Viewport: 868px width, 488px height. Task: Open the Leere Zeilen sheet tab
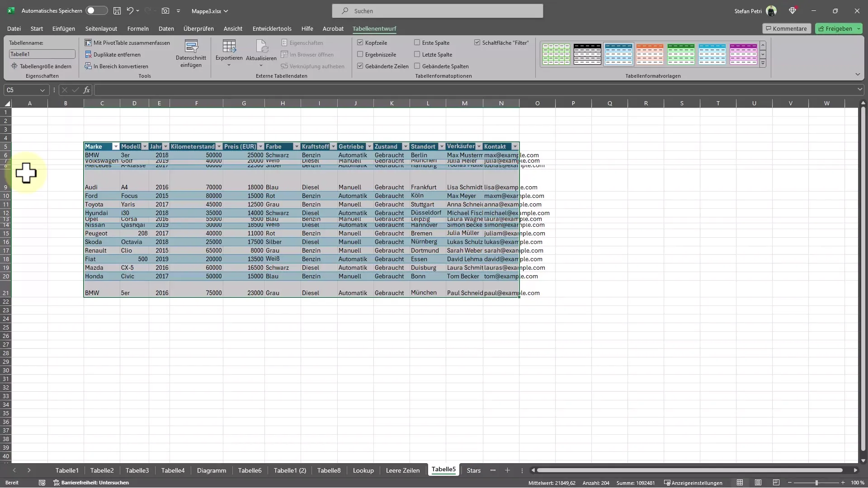coord(403,470)
